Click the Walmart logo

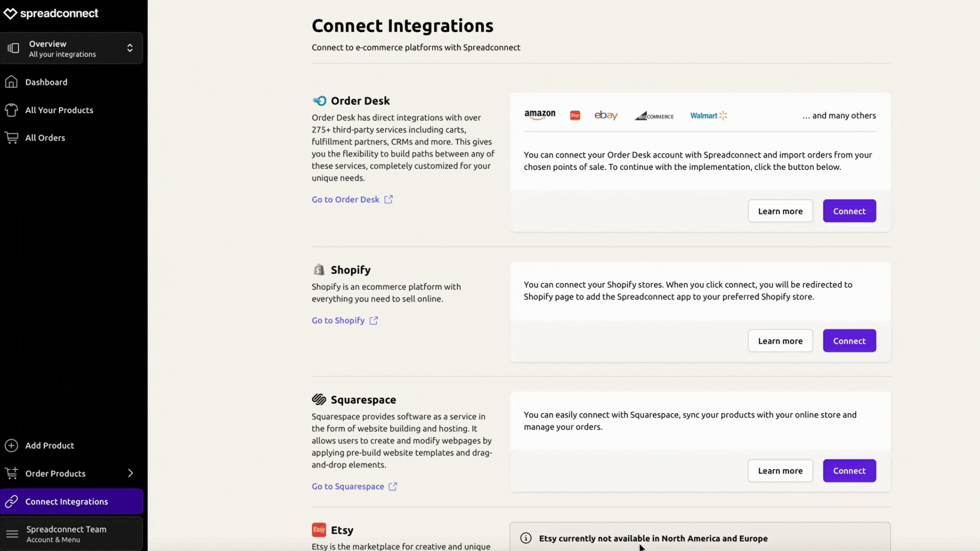coord(709,116)
